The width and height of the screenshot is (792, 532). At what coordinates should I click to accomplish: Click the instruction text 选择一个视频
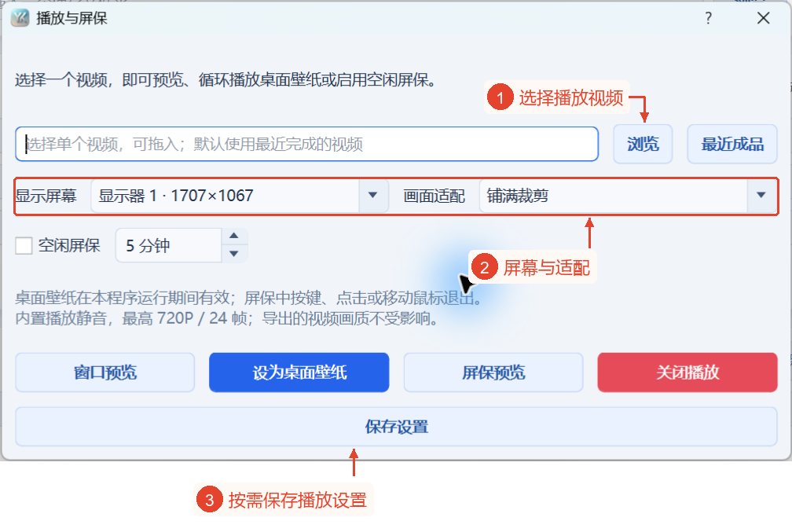pyautogui.click(x=225, y=80)
